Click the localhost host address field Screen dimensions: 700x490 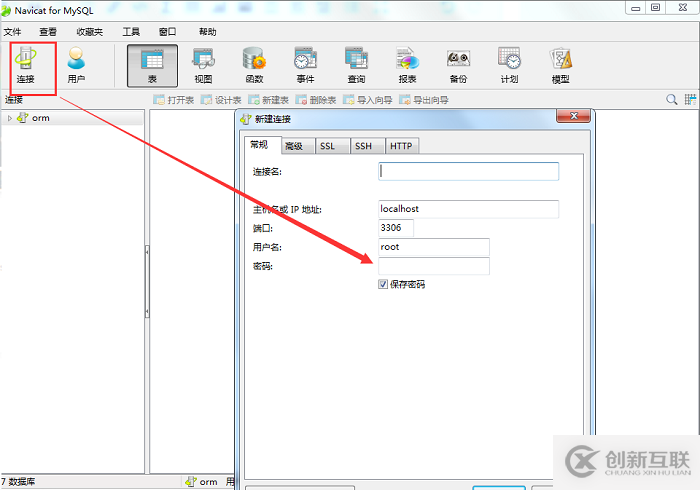[x=468, y=209]
